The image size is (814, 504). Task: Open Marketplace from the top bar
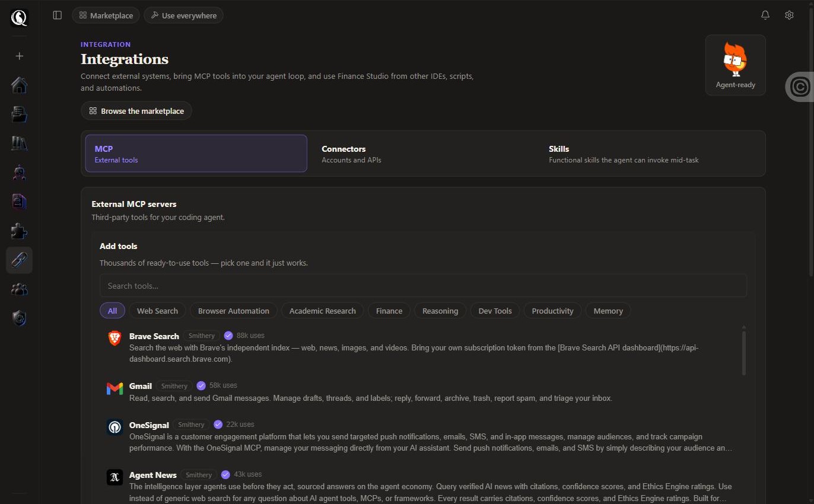click(x=106, y=15)
